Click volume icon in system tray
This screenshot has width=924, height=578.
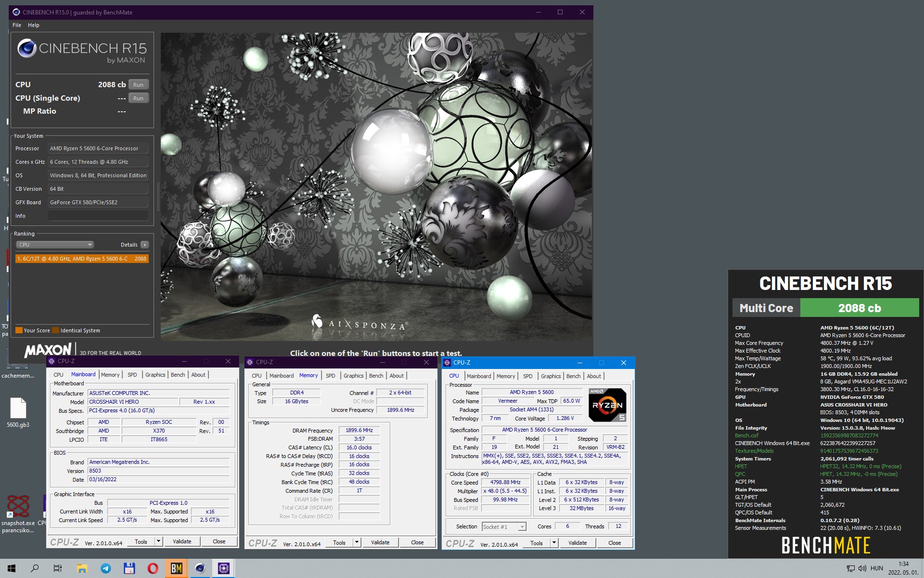(x=862, y=568)
